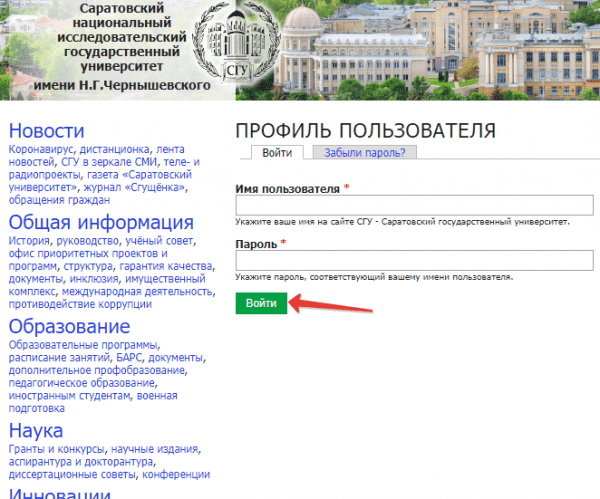
Task: Focus the Пароль input field
Action: tap(414, 260)
